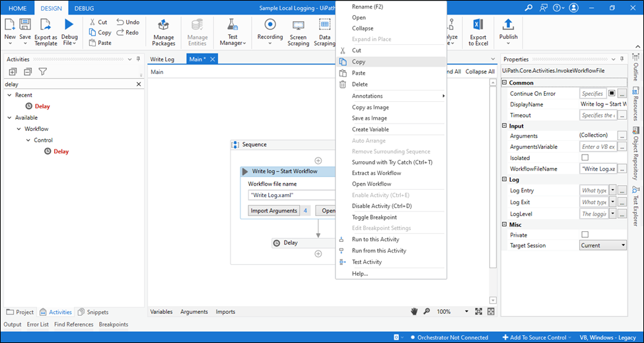Click the New file ribbon icon

click(10, 24)
